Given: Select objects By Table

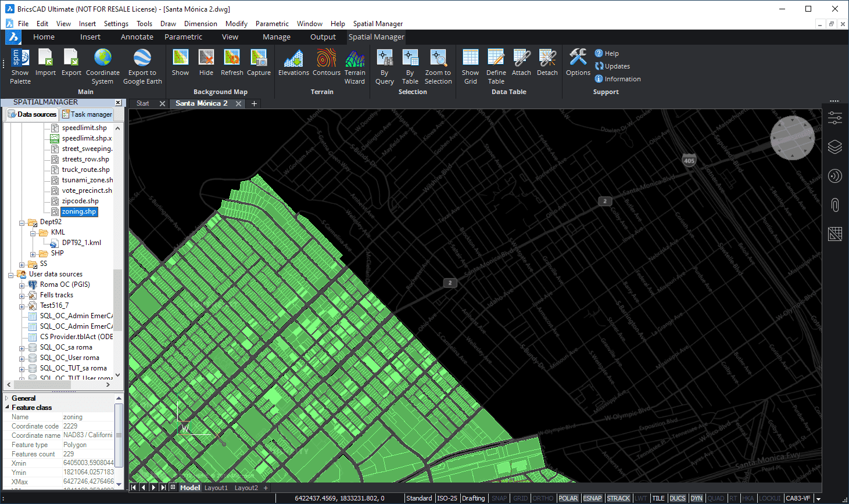Looking at the screenshot, I should 410,66.
